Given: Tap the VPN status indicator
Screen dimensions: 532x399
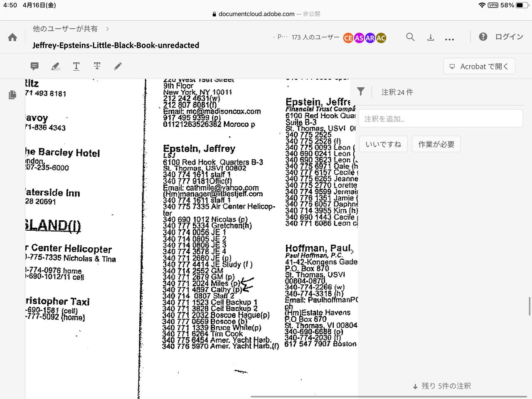Looking at the screenshot, I should click(x=493, y=5).
